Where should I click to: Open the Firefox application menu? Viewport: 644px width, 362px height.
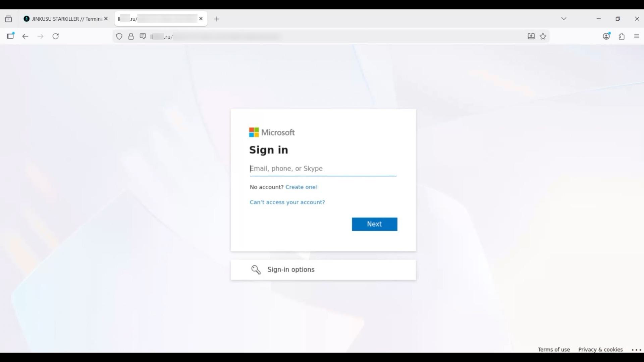pos(637,36)
